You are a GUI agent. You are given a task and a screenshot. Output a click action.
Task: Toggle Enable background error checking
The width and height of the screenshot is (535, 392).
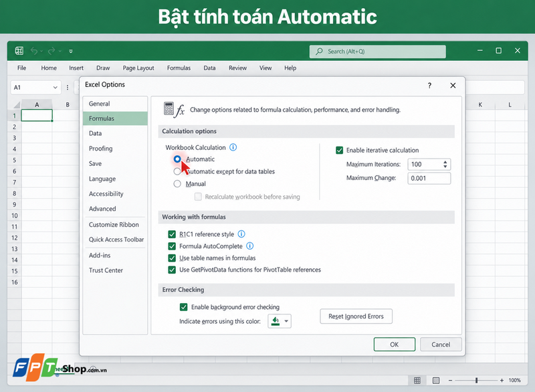click(x=183, y=307)
